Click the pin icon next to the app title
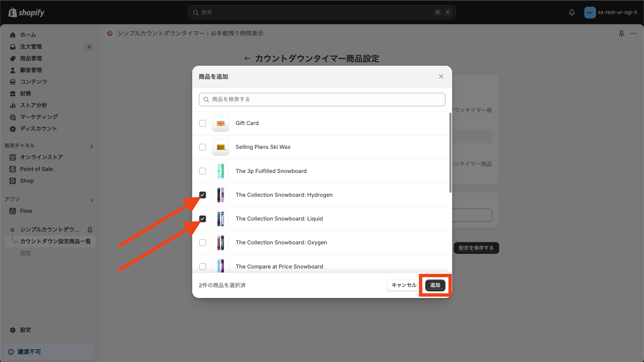Screen dimensions: 644x362 point(622,34)
